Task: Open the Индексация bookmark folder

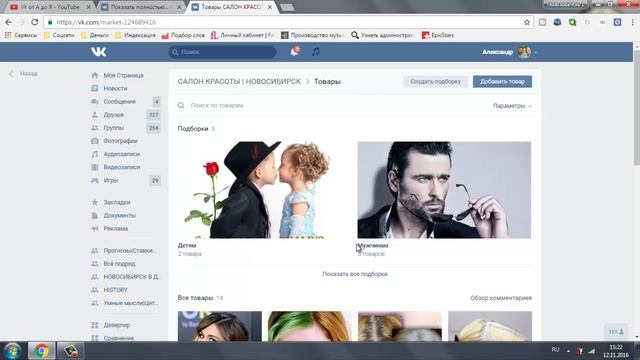Action: [135, 35]
